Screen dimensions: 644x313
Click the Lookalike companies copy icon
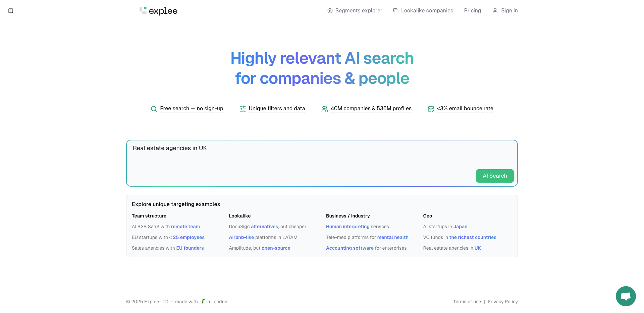(396, 11)
